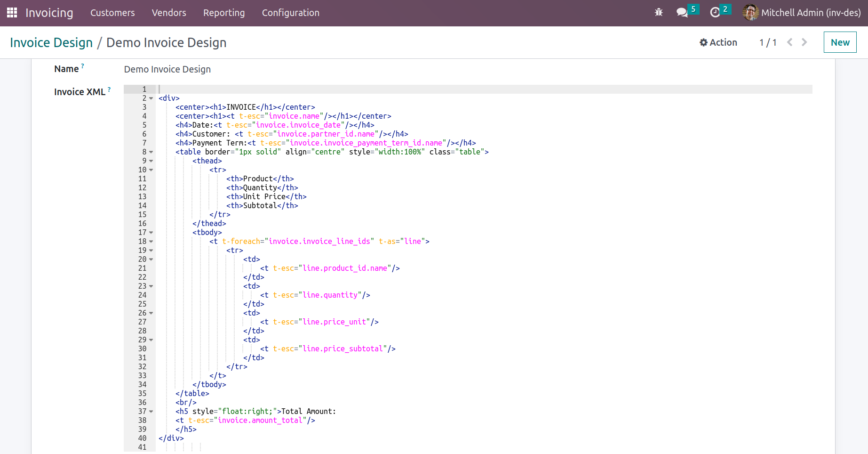Go to previous record arrow
The image size is (868, 454).
[x=790, y=42]
